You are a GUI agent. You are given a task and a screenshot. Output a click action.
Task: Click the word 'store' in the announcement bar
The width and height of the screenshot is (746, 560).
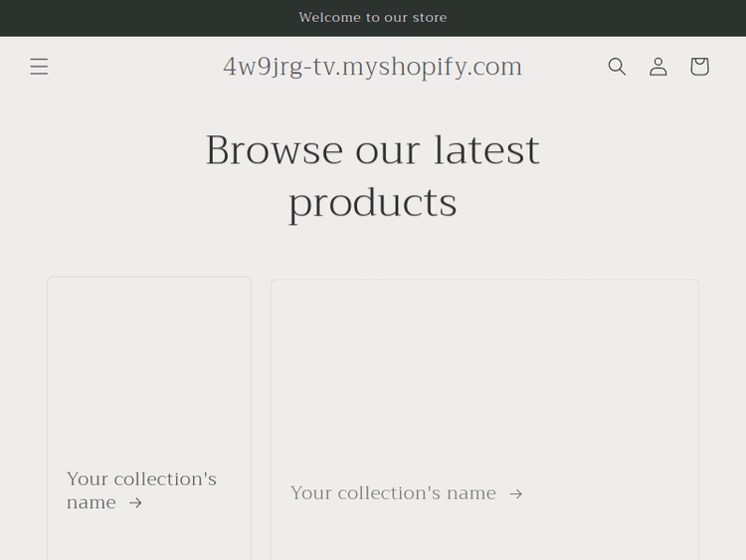coord(429,18)
